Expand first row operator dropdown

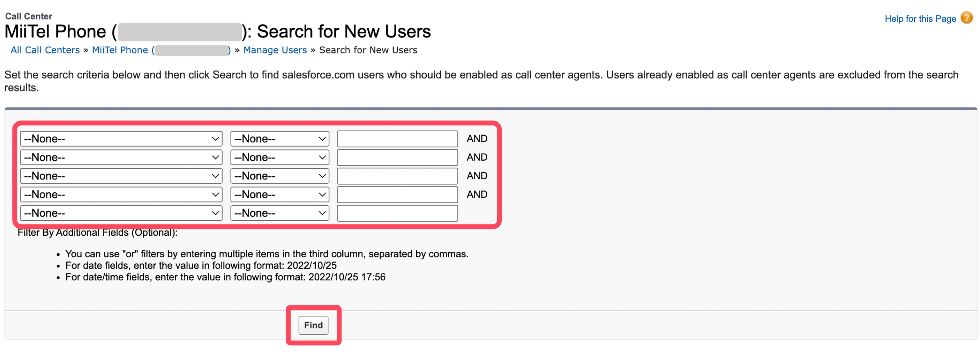279,139
